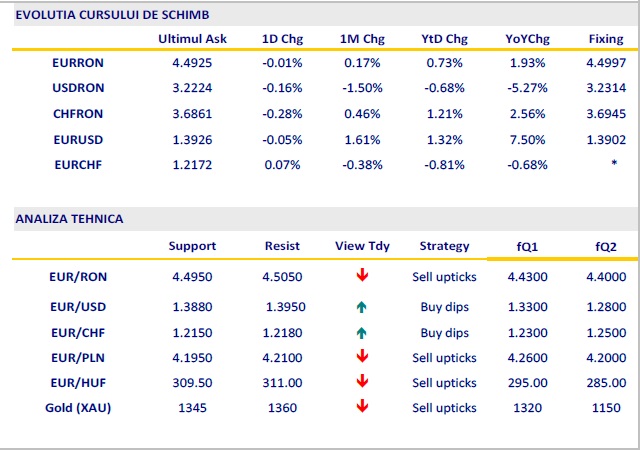Click the EURCHF fixing asterisk
Viewport: 640px width, 450px height.
[x=613, y=162]
